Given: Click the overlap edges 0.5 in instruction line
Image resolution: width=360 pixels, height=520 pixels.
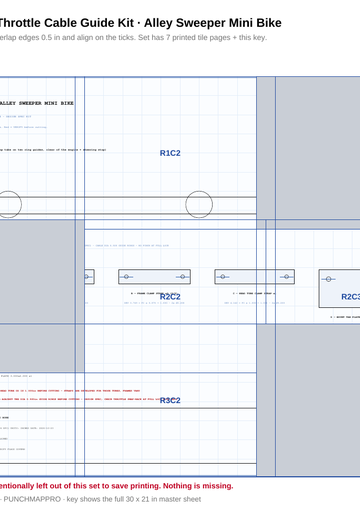Looking at the screenshot, I should (x=133, y=38).
